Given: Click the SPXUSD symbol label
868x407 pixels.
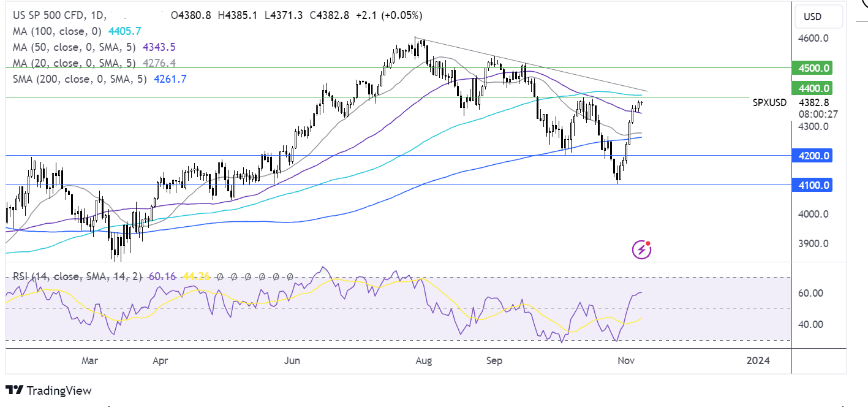Looking at the screenshot, I should click(x=769, y=103).
